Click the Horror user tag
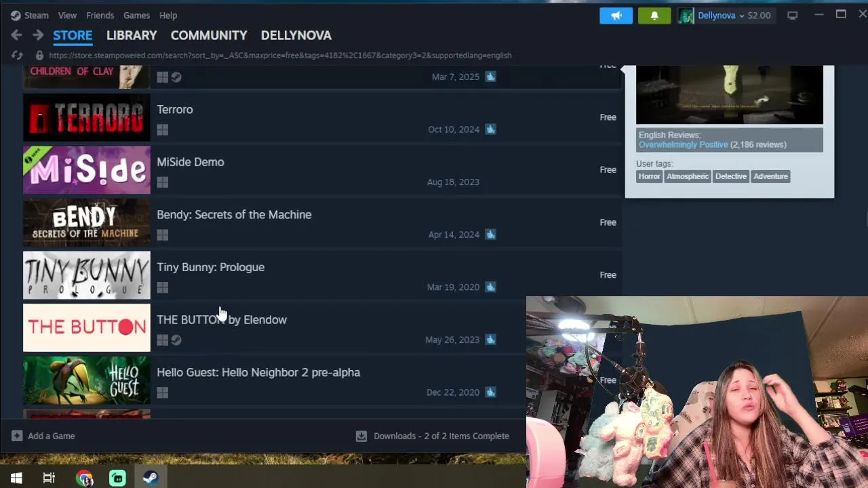This screenshot has width=868, height=488. coord(649,176)
